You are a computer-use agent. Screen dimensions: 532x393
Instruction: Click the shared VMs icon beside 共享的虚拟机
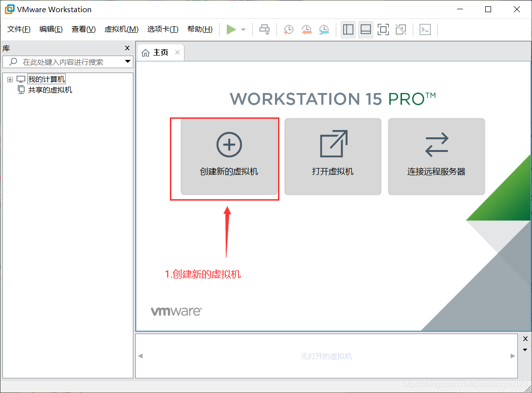[21, 90]
